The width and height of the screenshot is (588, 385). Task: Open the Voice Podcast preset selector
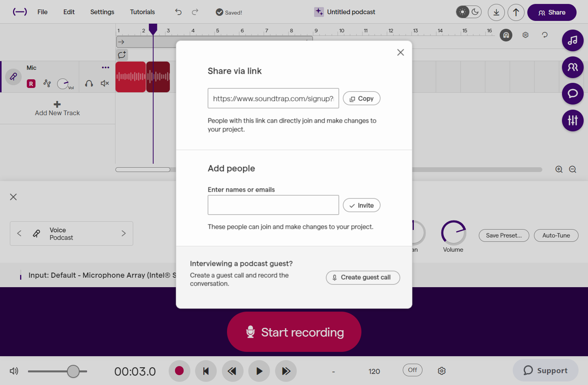click(x=71, y=234)
